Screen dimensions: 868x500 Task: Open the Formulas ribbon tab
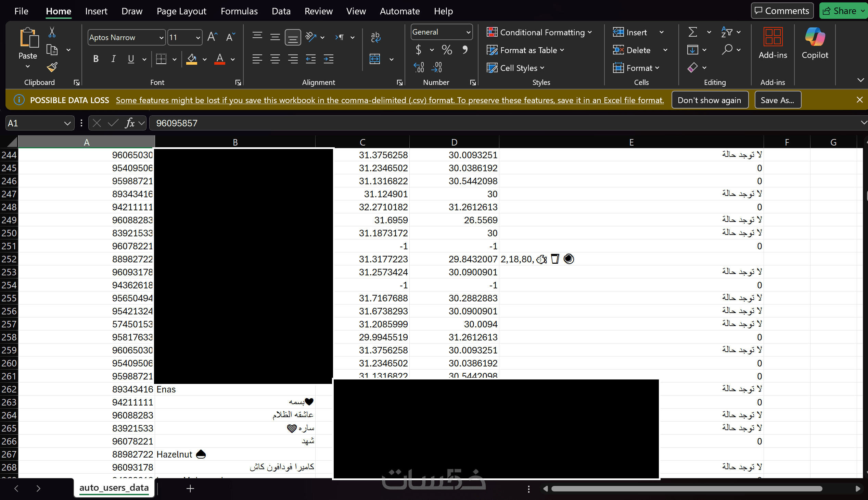(239, 11)
